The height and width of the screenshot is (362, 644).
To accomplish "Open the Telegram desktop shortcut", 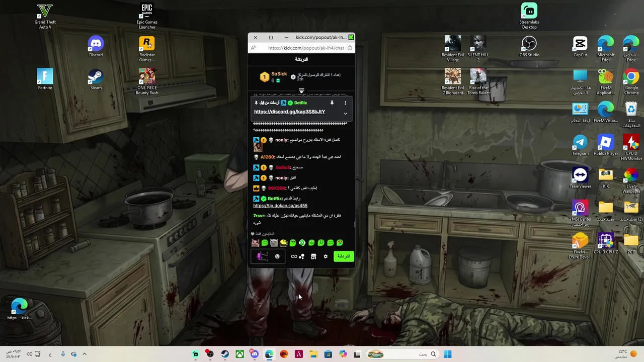I will point(580,145).
